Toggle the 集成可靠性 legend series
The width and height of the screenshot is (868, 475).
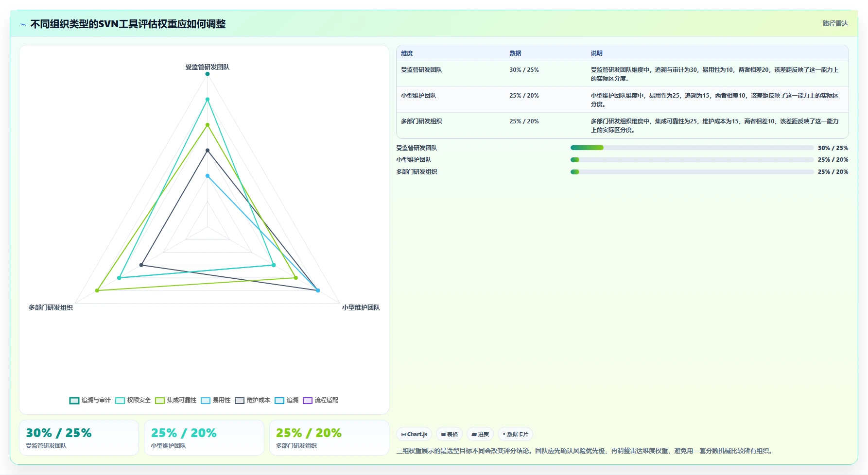[x=176, y=400]
